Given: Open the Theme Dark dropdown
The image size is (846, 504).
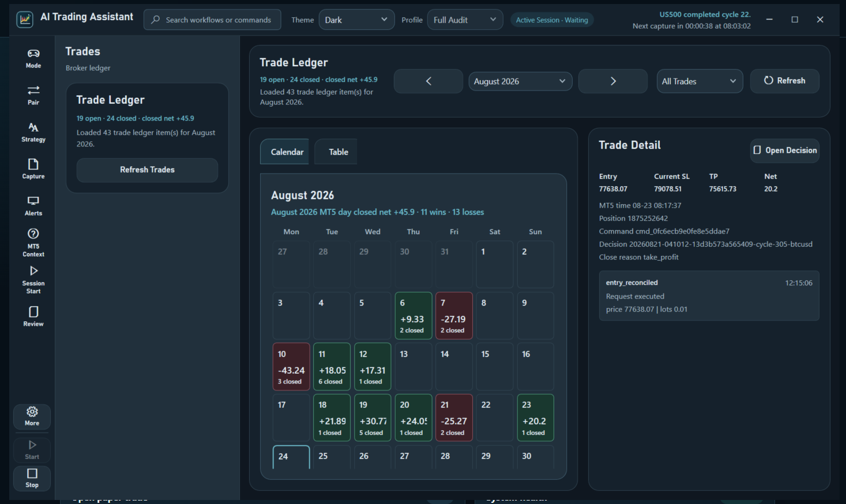Looking at the screenshot, I should click(x=356, y=20).
